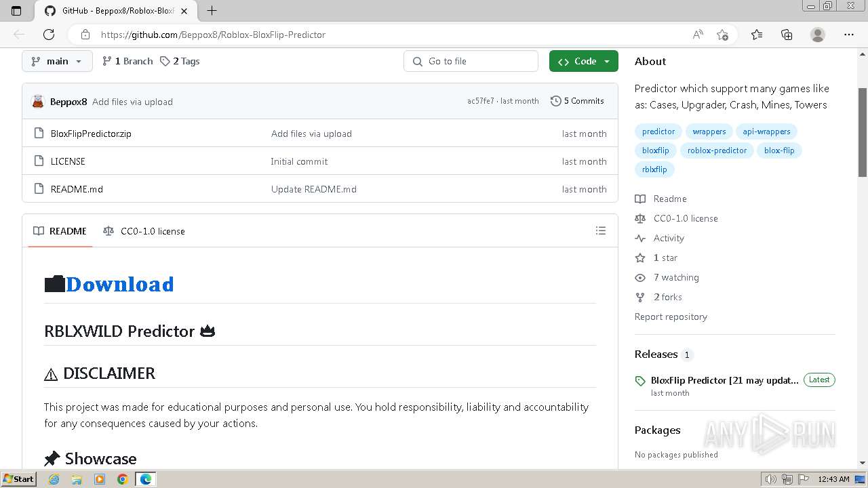Viewport: 868px width, 488px height.
Task: Open the 7 watching link
Action: tap(667, 277)
